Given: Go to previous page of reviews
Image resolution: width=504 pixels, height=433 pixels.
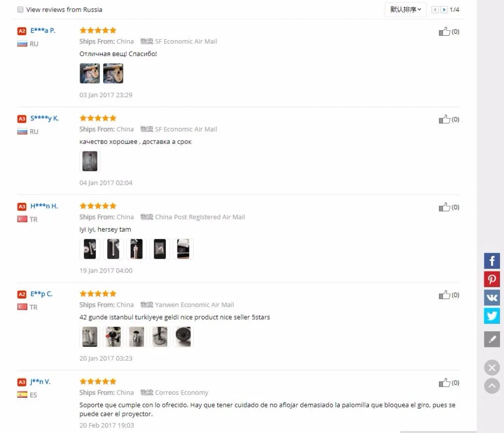Looking at the screenshot, I should pyautogui.click(x=435, y=10).
